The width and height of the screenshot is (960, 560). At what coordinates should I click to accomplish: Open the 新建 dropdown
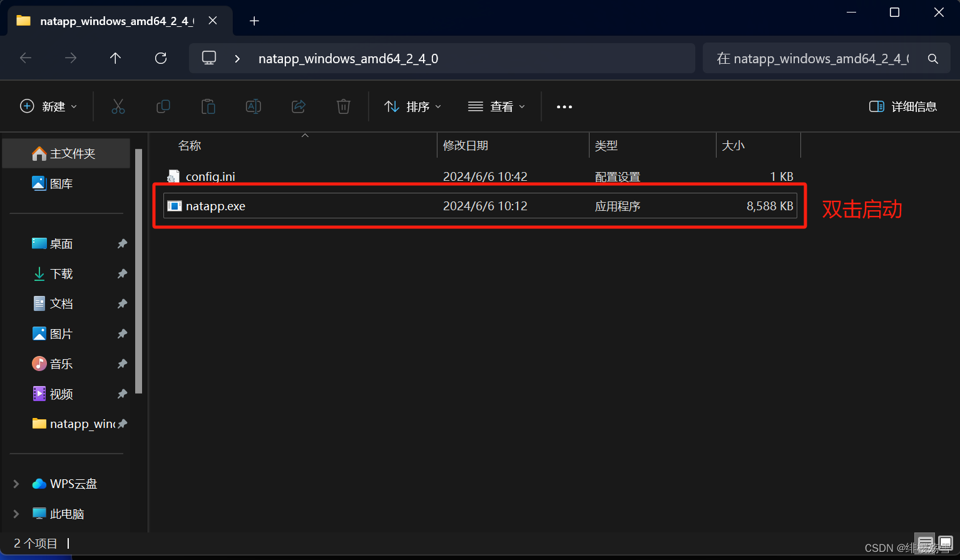pyautogui.click(x=49, y=106)
